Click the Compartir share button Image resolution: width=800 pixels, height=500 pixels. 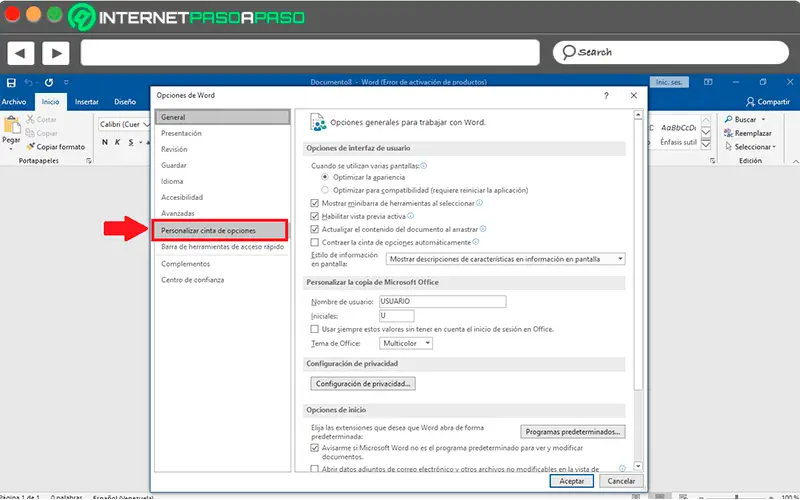[x=767, y=102]
